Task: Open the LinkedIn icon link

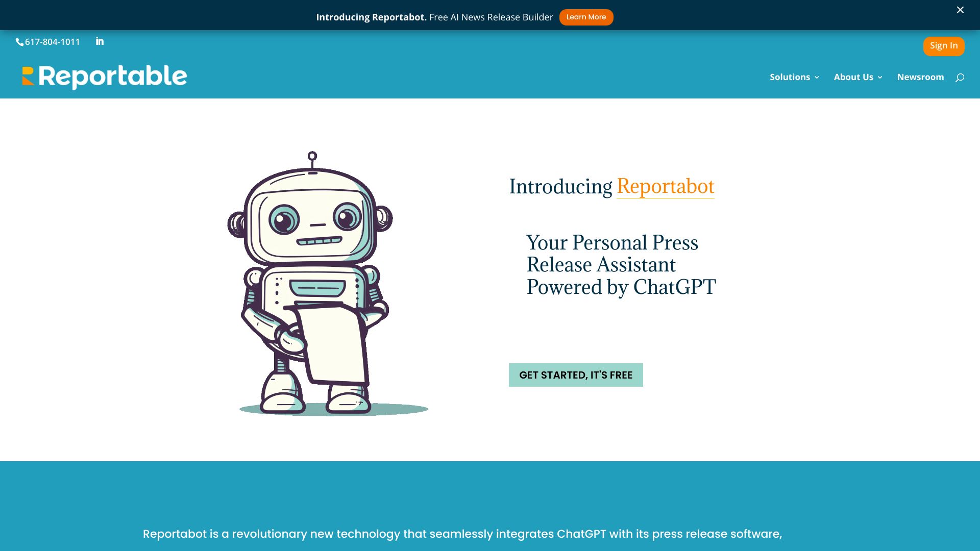Action: 100,41
